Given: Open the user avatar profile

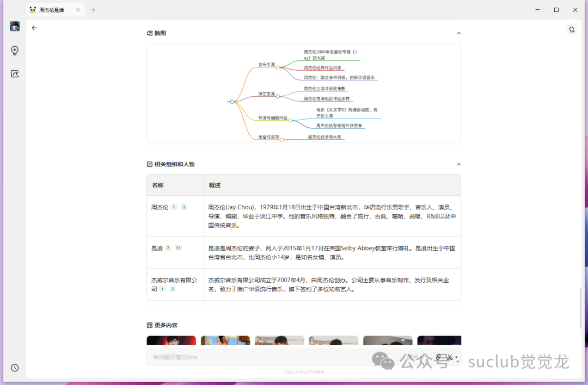Looking at the screenshot, I should (x=15, y=26).
